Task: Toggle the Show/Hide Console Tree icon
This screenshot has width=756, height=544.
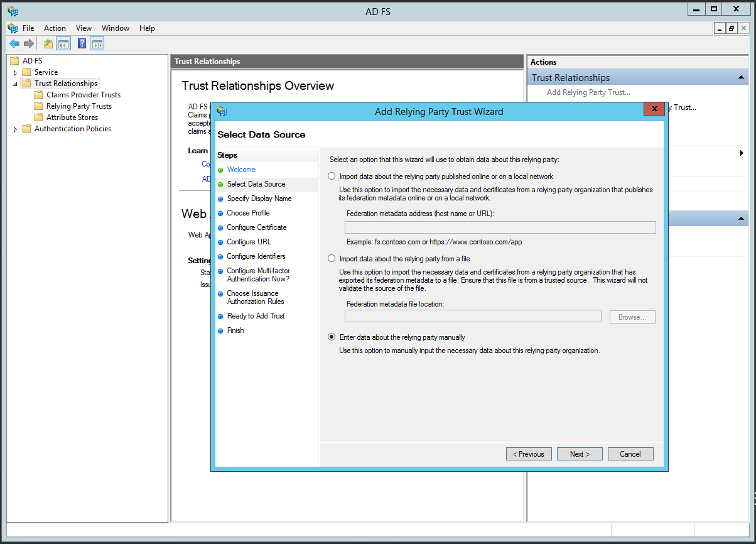Action: [x=63, y=43]
